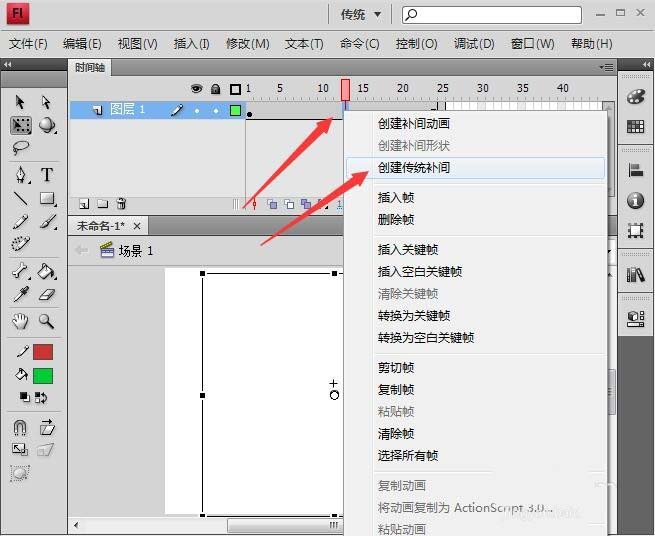Select the Eyedropper tool
Viewport: 655px width, 536px height.
tap(20, 294)
